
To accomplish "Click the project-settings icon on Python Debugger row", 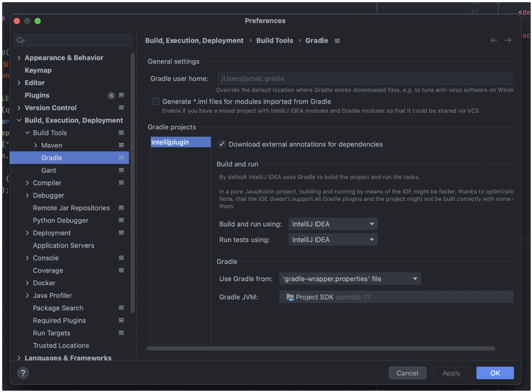I will 121,220.
